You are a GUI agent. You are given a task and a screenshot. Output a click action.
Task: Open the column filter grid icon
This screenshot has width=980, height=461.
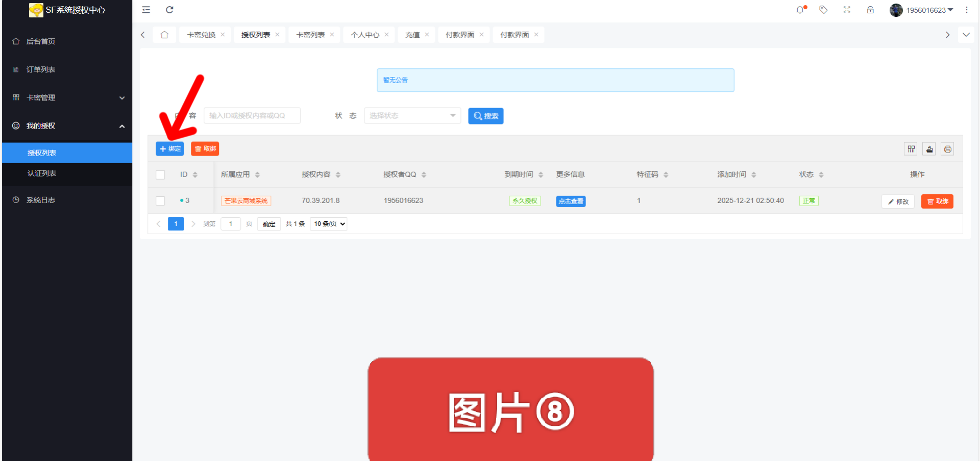911,149
